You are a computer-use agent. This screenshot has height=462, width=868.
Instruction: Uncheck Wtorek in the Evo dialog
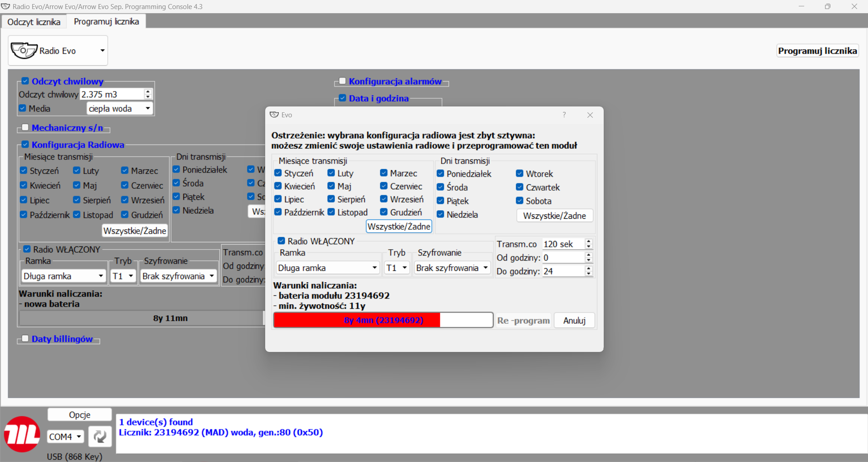coord(520,173)
